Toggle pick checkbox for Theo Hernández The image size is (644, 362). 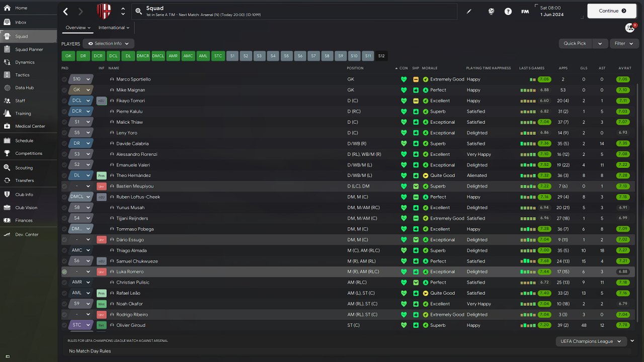pyautogui.click(x=64, y=175)
